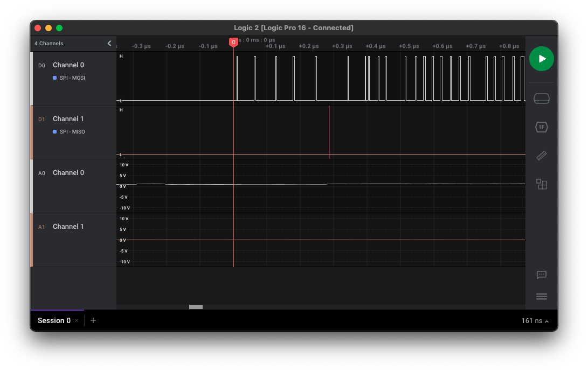Viewport: 588px width, 371px height.
Task: Open the Measurements ruler panel
Action: (541, 156)
